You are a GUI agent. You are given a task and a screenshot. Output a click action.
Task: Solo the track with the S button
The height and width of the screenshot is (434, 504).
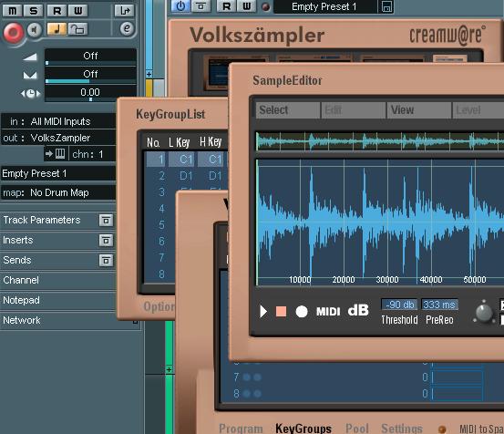click(33, 11)
